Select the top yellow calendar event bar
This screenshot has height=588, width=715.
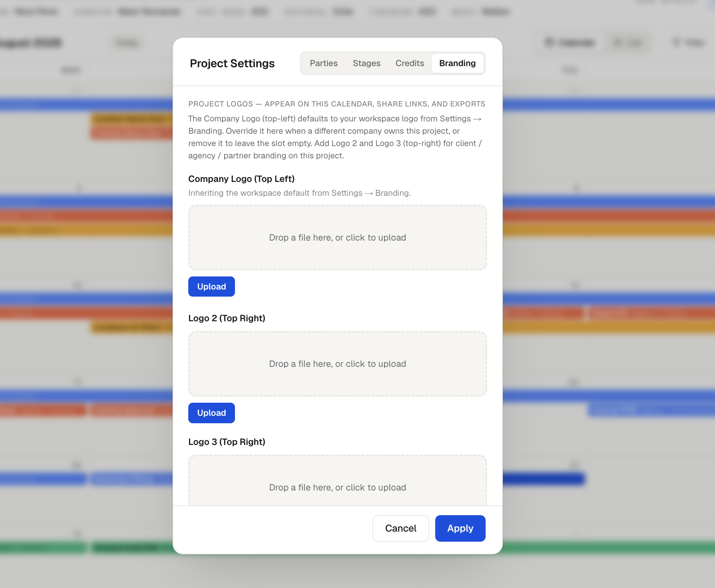(131, 119)
